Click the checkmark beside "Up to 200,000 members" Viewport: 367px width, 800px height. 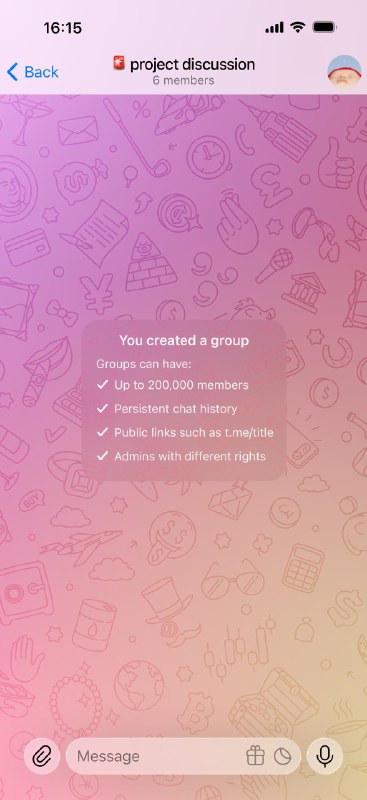(103, 385)
